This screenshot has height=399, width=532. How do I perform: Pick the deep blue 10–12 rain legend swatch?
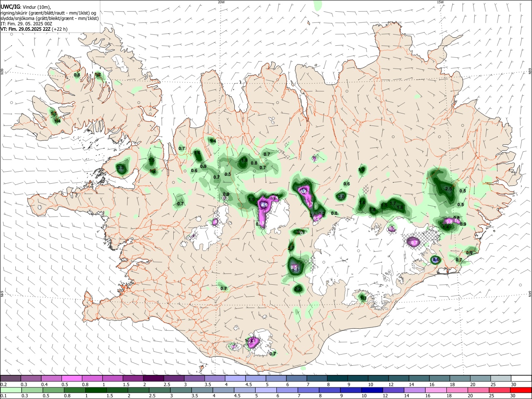pos(372,390)
